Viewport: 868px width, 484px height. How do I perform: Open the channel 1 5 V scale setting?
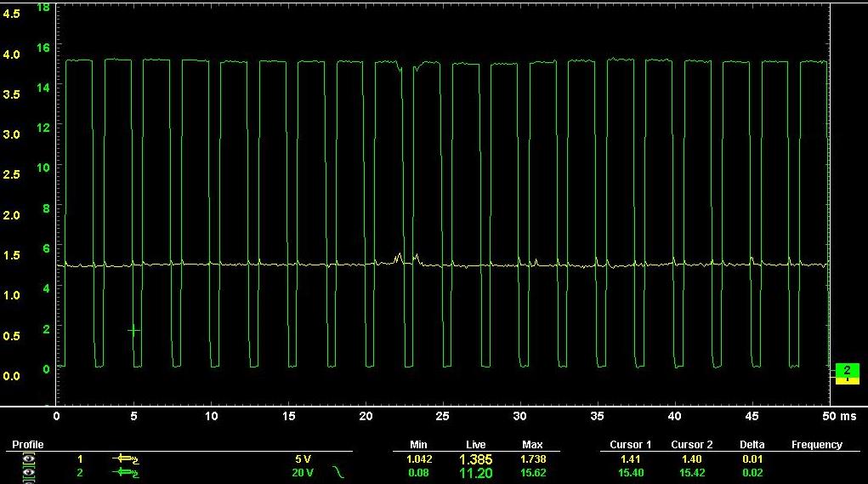pyautogui.click(x=302, y=459)
